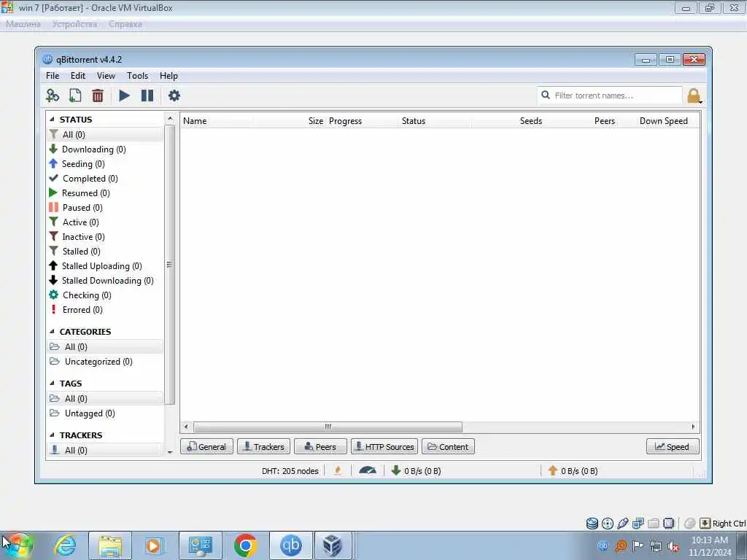
Task: Select All (0) under Tags
Action: [x=105, y=399]
